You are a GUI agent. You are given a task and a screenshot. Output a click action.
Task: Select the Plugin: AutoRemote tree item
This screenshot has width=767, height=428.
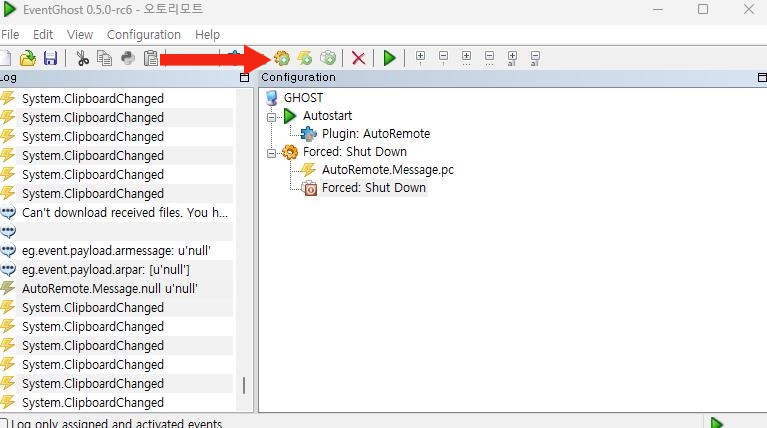click(375, 134)
